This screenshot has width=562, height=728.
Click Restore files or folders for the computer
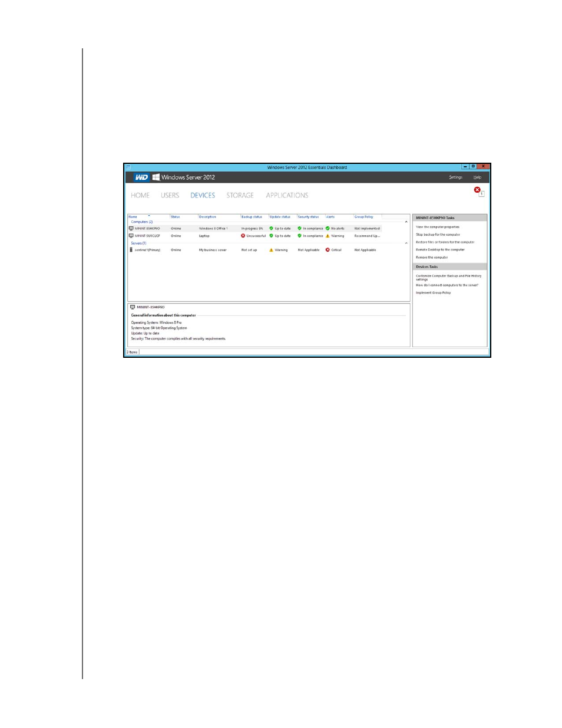coord(445,242)
